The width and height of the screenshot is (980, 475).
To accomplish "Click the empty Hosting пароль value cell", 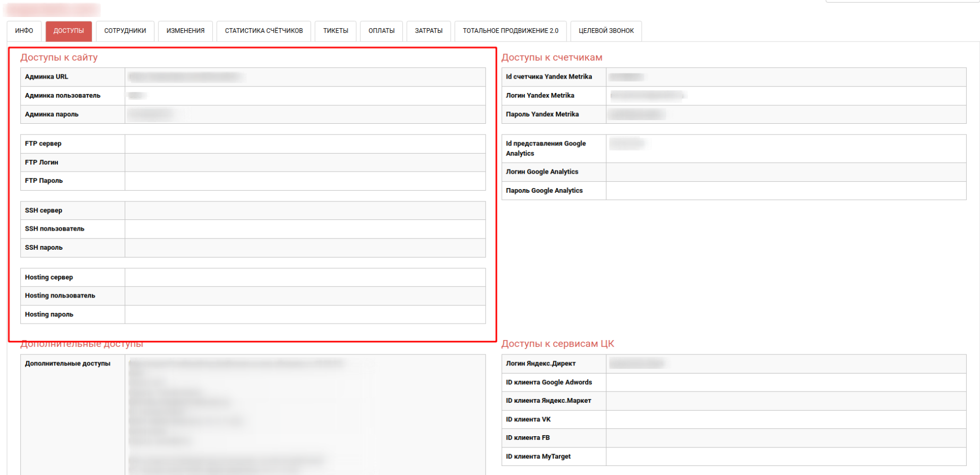I will 305,315.
